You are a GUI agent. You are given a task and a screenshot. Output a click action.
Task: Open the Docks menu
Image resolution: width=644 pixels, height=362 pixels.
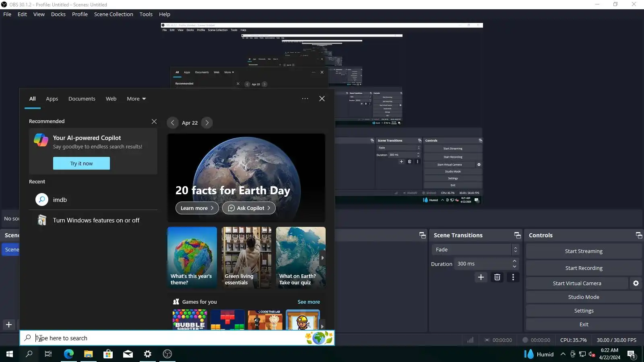[x=58, y=14]
